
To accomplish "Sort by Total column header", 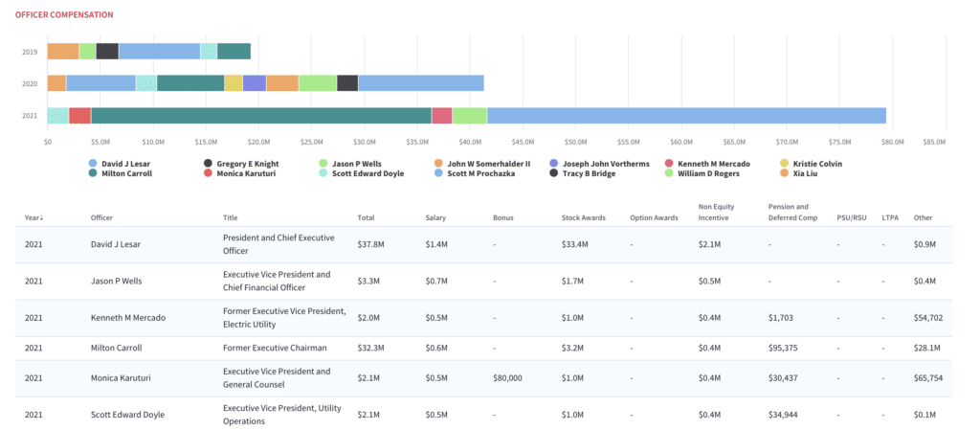I will point(366,218).
